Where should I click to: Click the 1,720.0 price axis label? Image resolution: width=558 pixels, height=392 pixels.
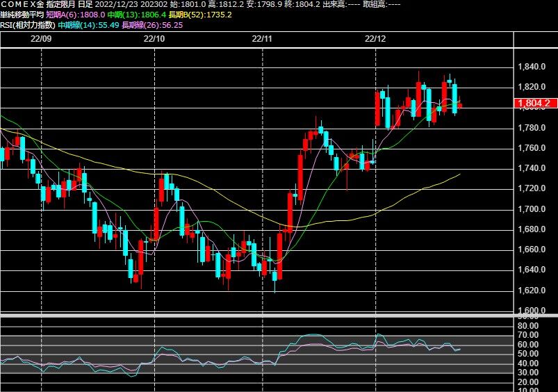532,188
